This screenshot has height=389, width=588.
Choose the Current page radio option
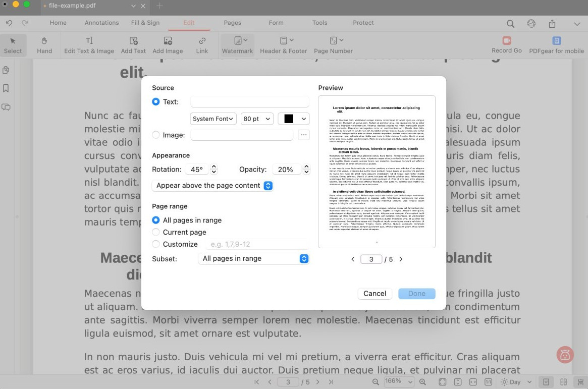tap(156, 232)
